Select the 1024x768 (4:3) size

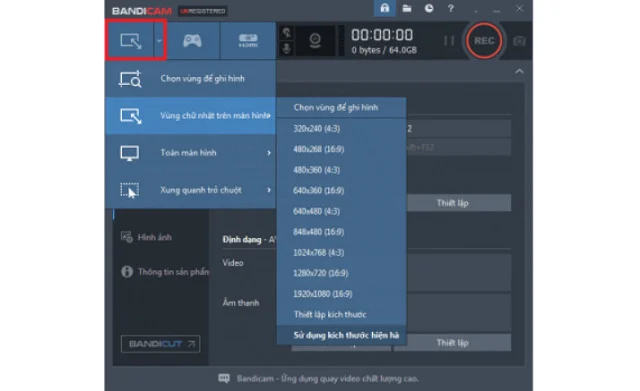tap(342, 253)
